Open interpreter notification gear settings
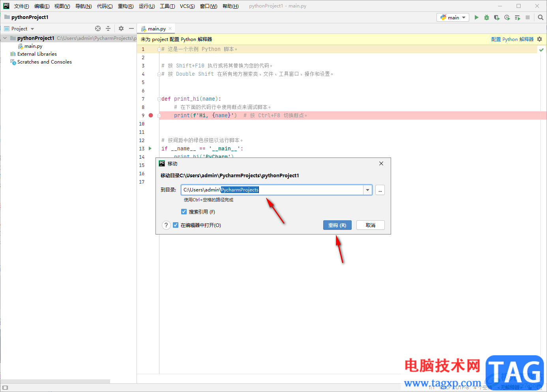 (x=540, y=39)
